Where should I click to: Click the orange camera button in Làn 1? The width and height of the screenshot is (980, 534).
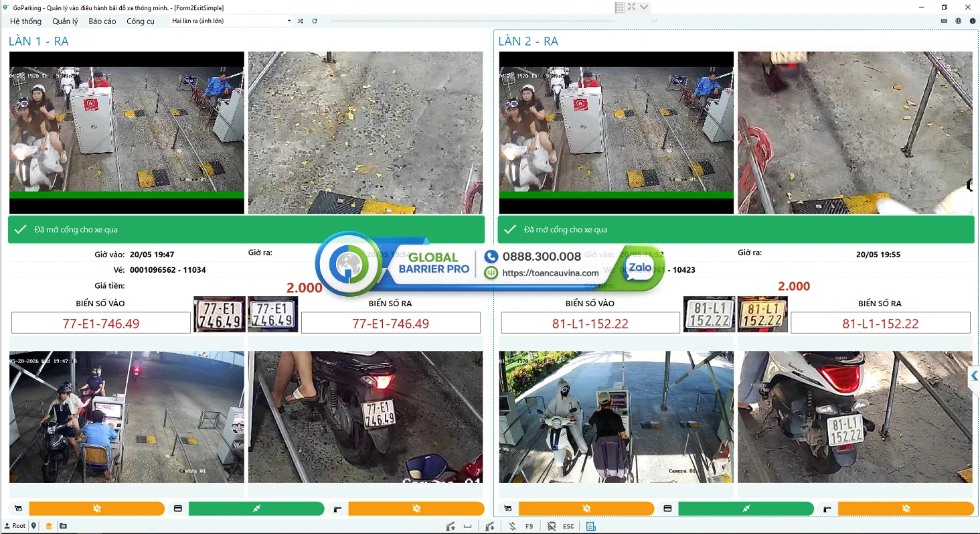pos(97,509)
